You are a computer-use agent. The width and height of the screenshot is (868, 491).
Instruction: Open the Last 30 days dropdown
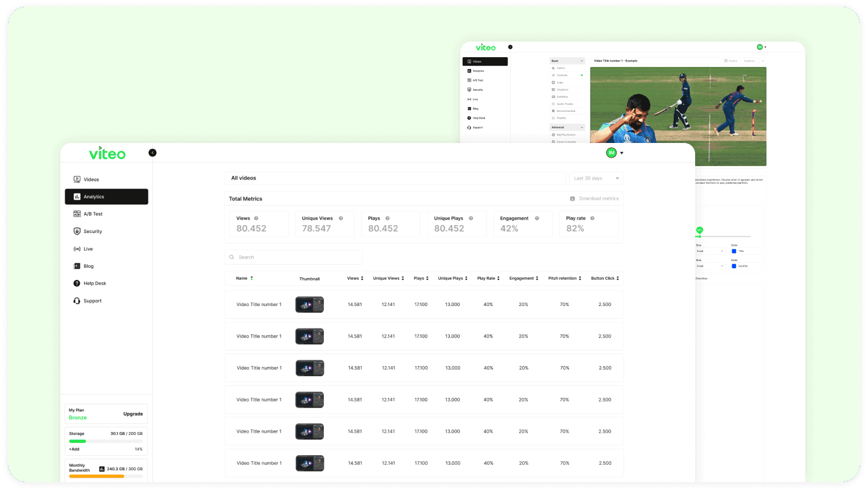[x=596, y=178]
